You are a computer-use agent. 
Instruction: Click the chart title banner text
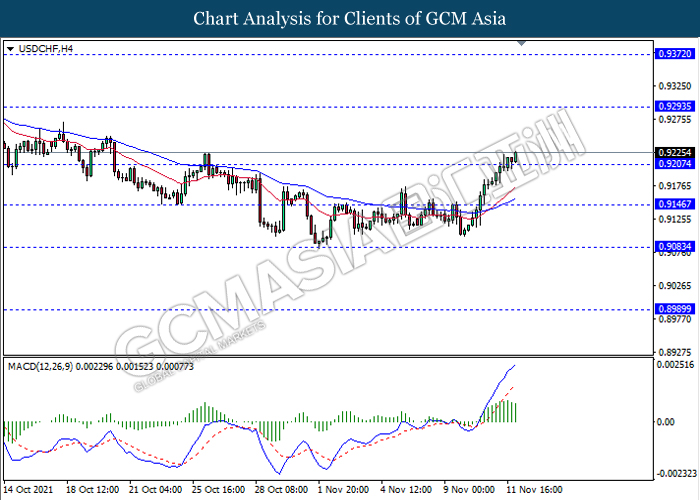tap(349, 18)
